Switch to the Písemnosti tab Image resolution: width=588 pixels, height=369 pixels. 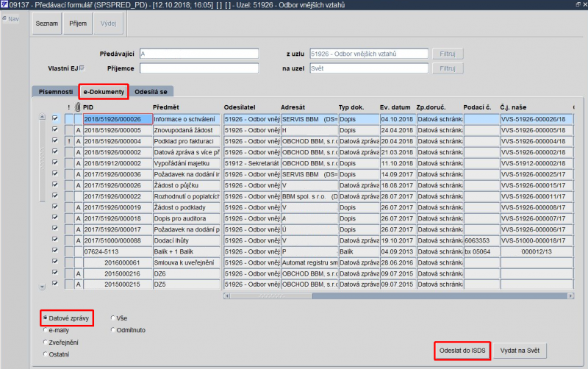(56, 91)
